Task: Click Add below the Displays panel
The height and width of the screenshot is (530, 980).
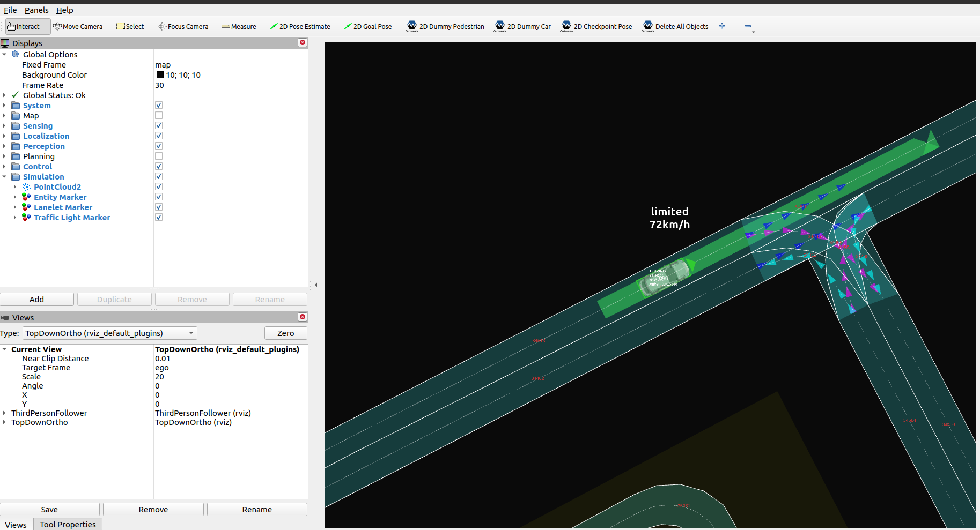Action: click(37, 299)
